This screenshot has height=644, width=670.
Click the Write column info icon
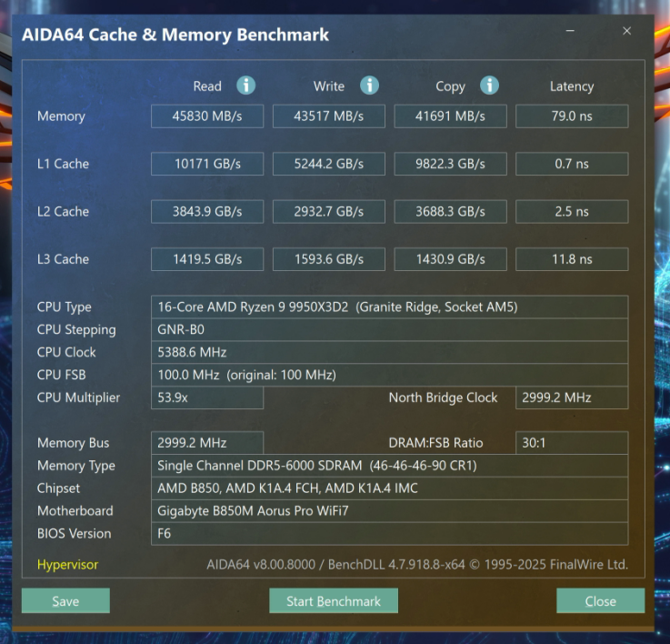[x=369, y=86]
